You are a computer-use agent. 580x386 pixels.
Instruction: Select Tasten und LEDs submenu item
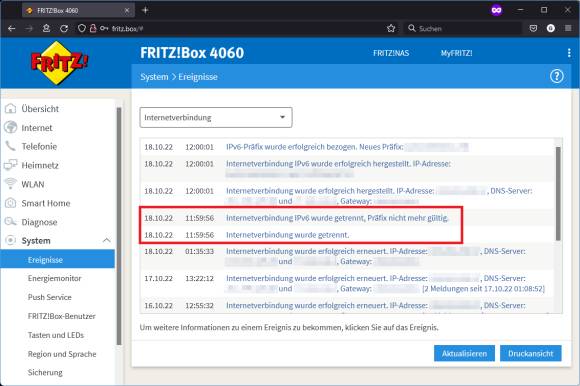[x=55, y=335]
